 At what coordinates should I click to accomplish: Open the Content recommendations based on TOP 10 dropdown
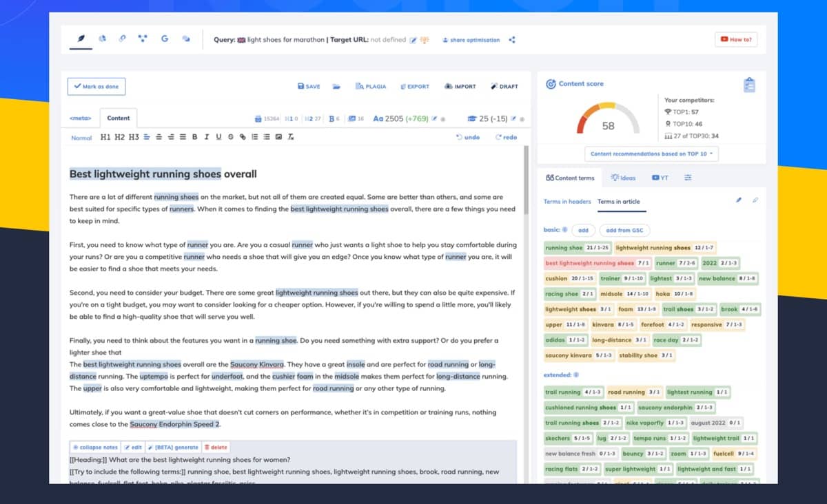pos(651,154)
